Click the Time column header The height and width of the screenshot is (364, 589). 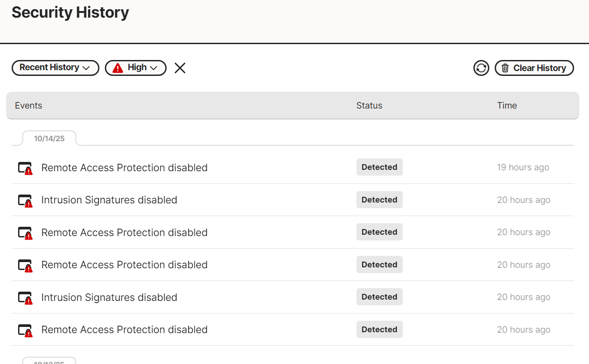[507, 105]
